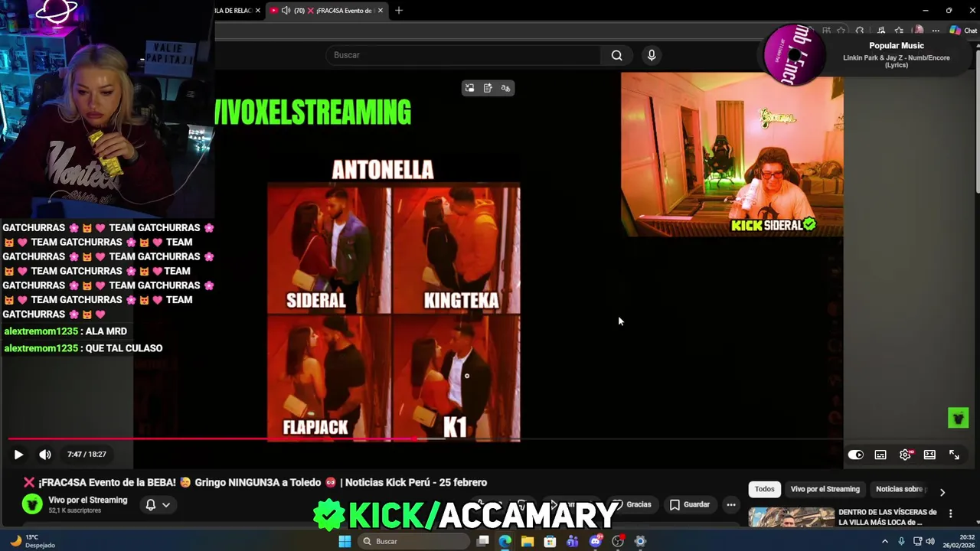Select the Todos filter chip
This screenshot has height=551, width=980.
765,489
